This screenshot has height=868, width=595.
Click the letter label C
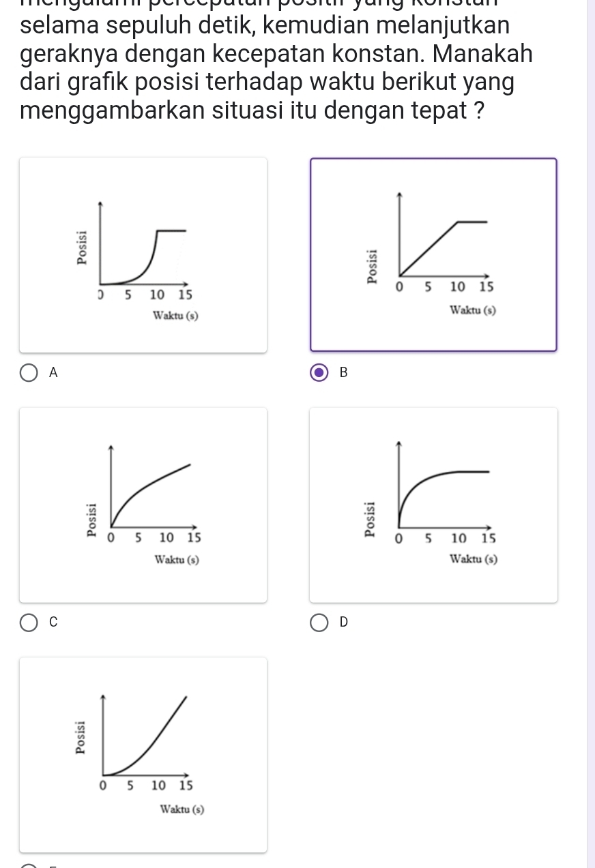coord(54,622)
